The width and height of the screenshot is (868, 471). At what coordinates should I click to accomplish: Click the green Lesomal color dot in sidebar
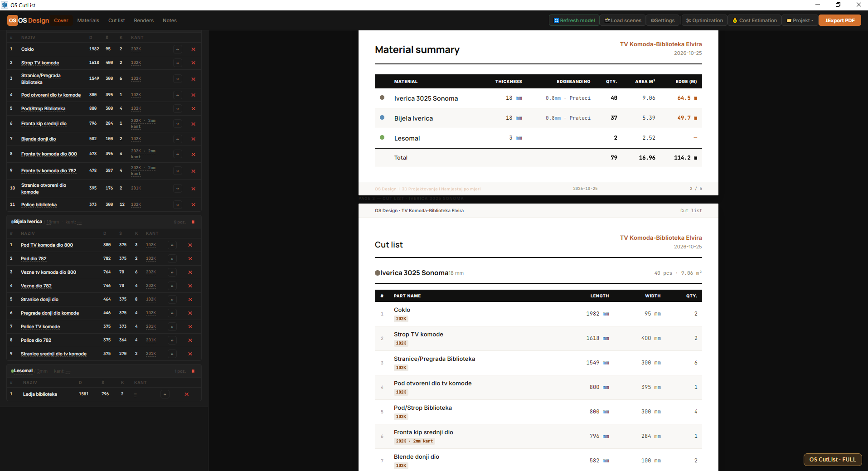click(x=12, y=371)
